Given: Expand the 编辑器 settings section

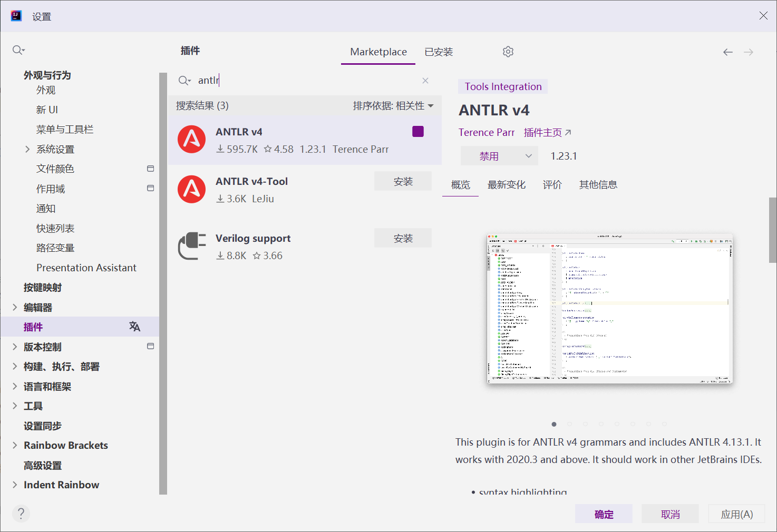Looking at the screenshot, I should tap(15, 307).
